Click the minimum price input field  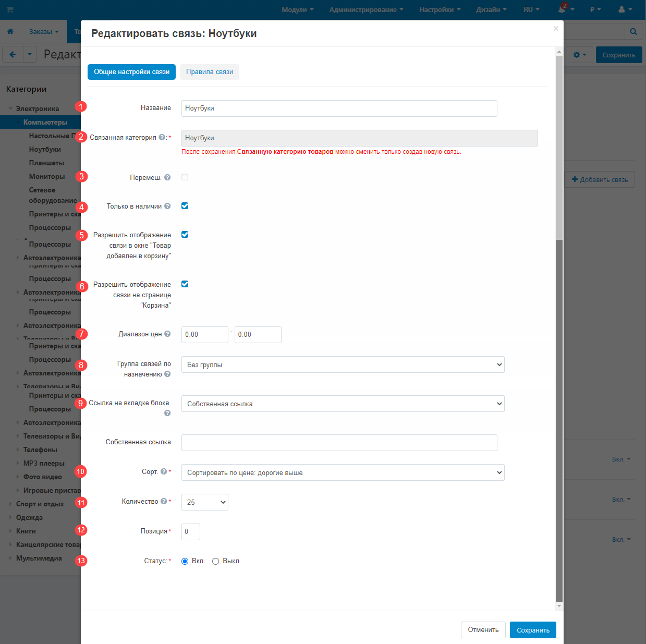click(205, 335)
